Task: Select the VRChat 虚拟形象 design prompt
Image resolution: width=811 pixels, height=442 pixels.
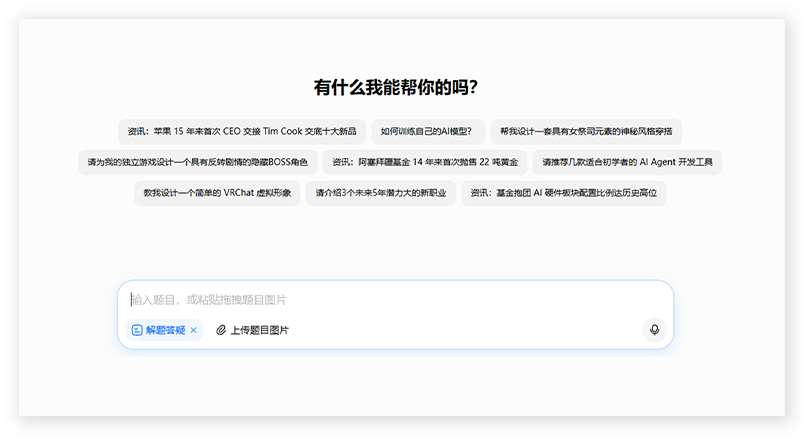Action: (x=217, y=193)
